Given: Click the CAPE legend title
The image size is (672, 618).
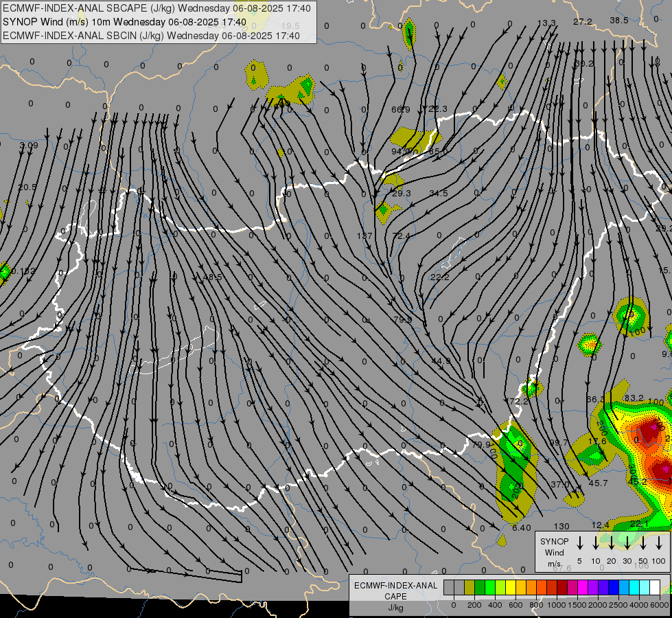Looking at the screenshot, I should (395, 597).
